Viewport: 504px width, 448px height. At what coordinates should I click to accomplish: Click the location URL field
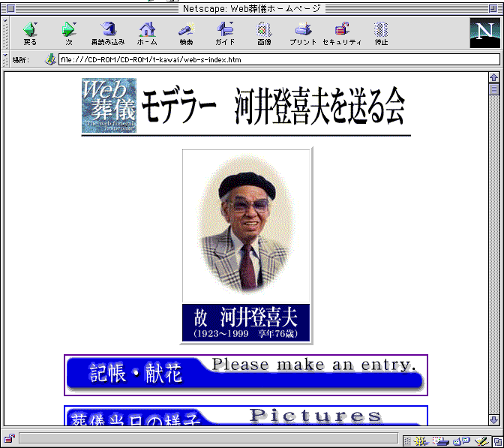[x=277, y=59]
